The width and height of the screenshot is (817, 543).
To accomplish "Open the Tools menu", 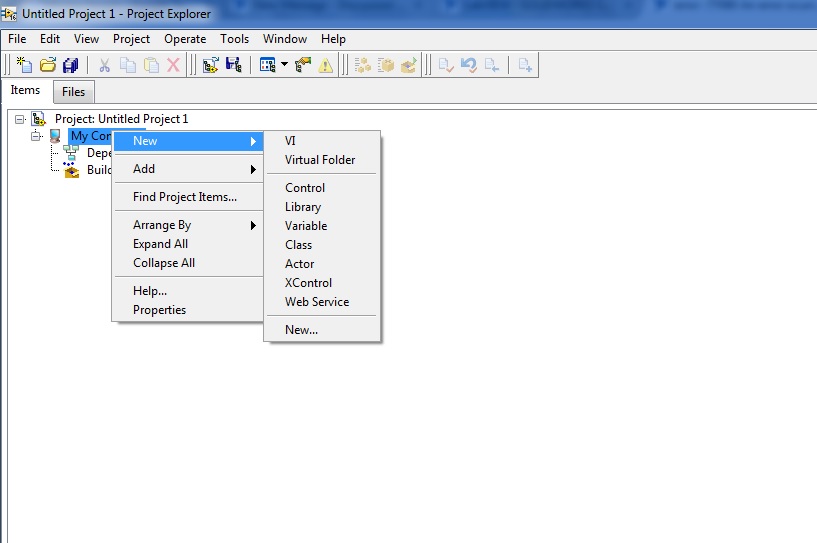I will (x=234, y=39).
